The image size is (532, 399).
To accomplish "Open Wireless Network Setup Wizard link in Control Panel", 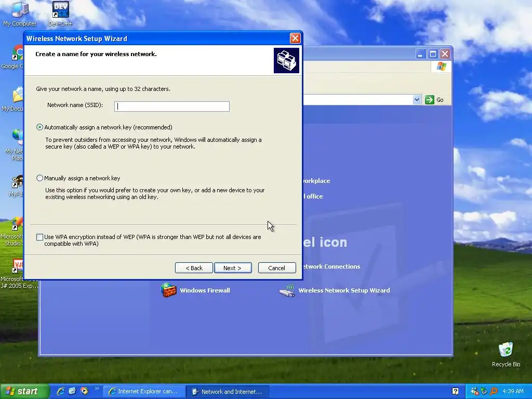I will pyautogui.click(x=344, y=290).
